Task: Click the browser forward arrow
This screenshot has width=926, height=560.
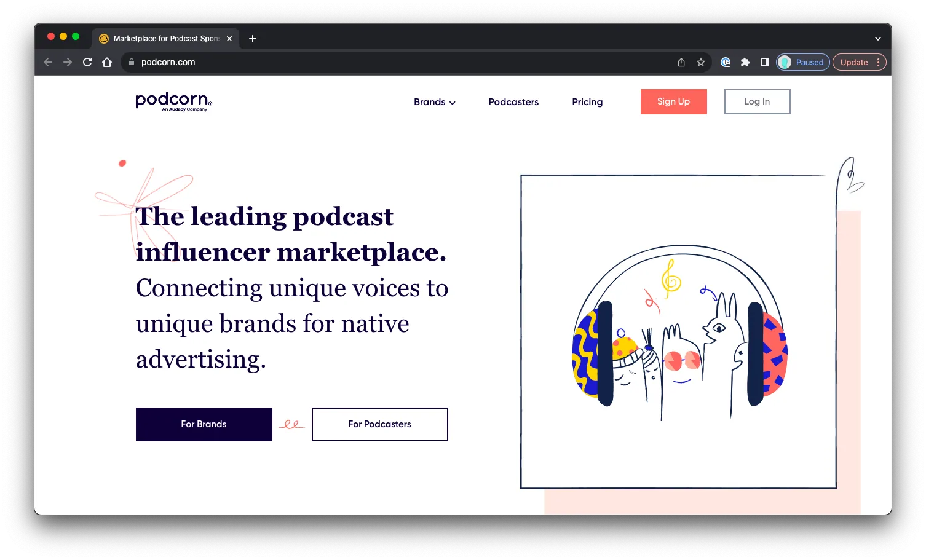Action: click(x=68, y=62)
